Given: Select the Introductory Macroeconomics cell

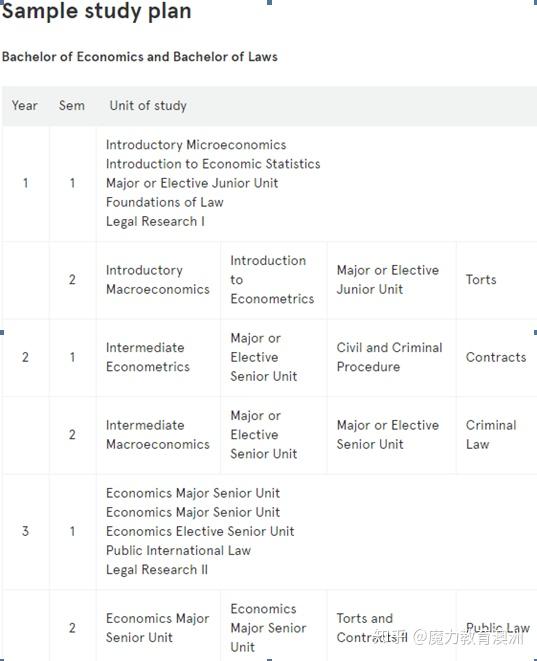Looking at the screenshot, I should (158, 280).
